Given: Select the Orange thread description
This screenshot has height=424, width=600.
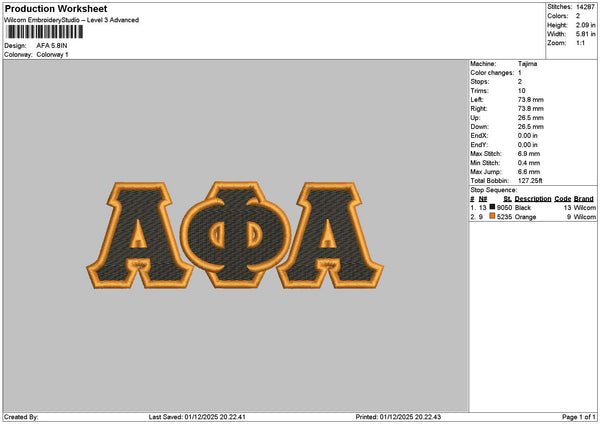Looking at the screenshot, I should click(525, 217).
